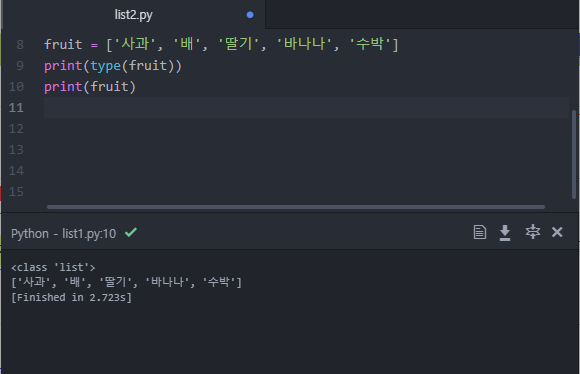Close the Python output panel
The image size is (580, 374).
(x=557, y=232)
